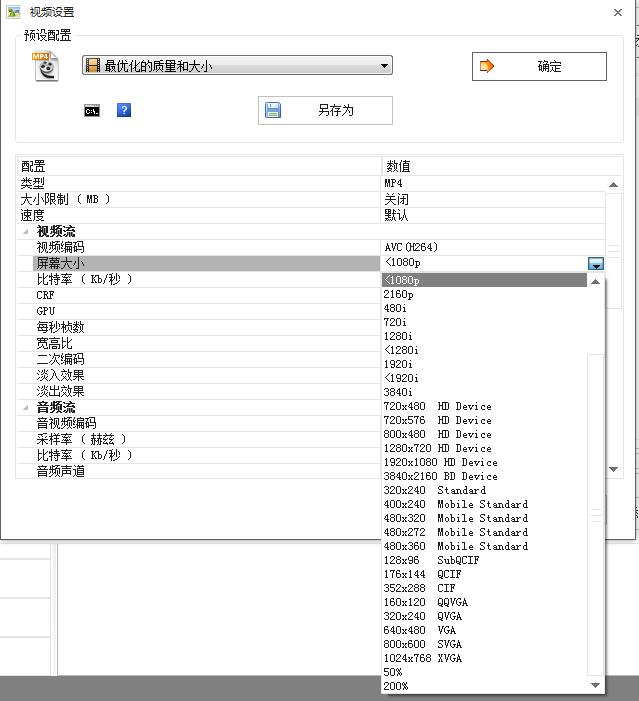Open the command line icon
The width and height of the screenshot is (639, 701).
(92, 110)
